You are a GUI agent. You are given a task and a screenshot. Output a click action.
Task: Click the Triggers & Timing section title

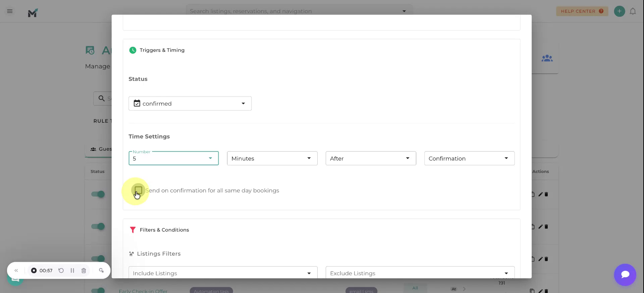coord(162,50)
